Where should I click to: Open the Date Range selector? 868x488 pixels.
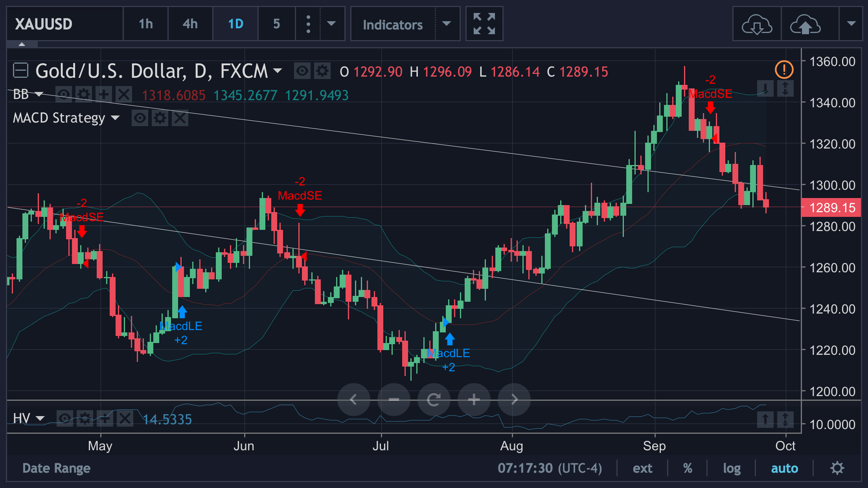point(56,468)
